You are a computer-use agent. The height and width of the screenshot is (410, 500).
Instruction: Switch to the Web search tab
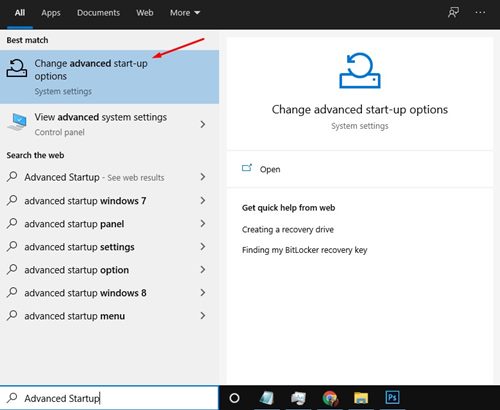[x=145, y=13]
